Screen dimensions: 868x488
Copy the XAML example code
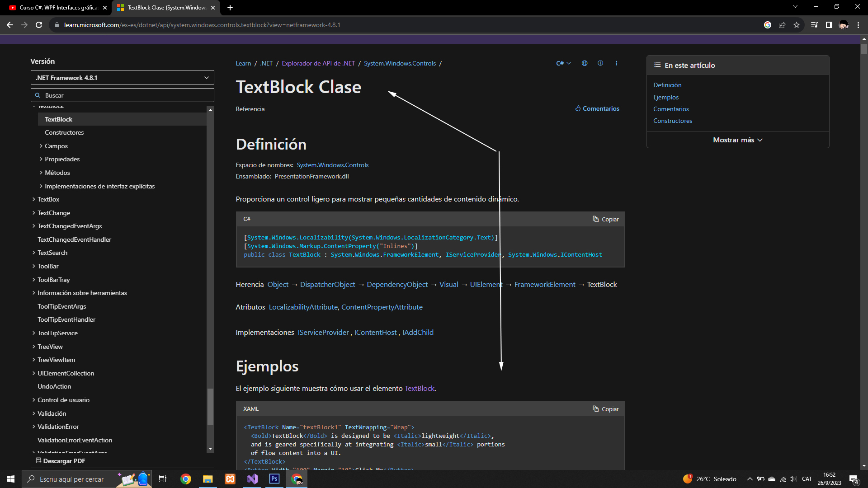click(x=606, y=409)
